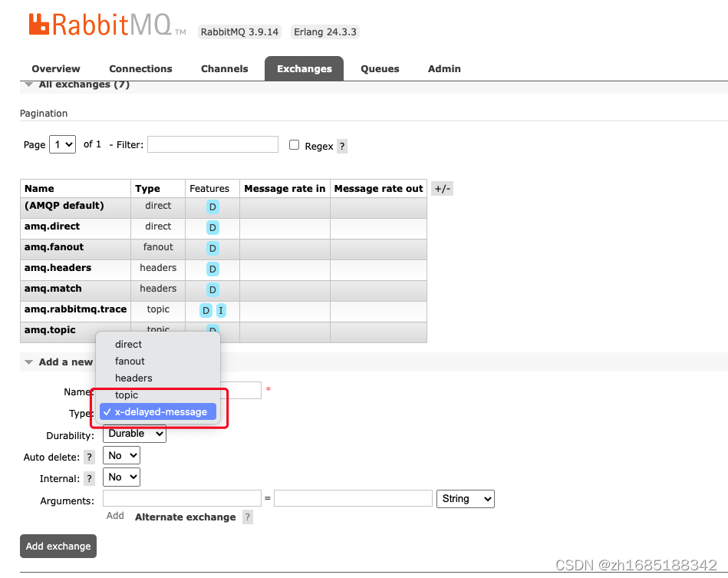728x578 pixels.
Task: Open the Auto delete dropdown
Action: (x=121, y=455)
